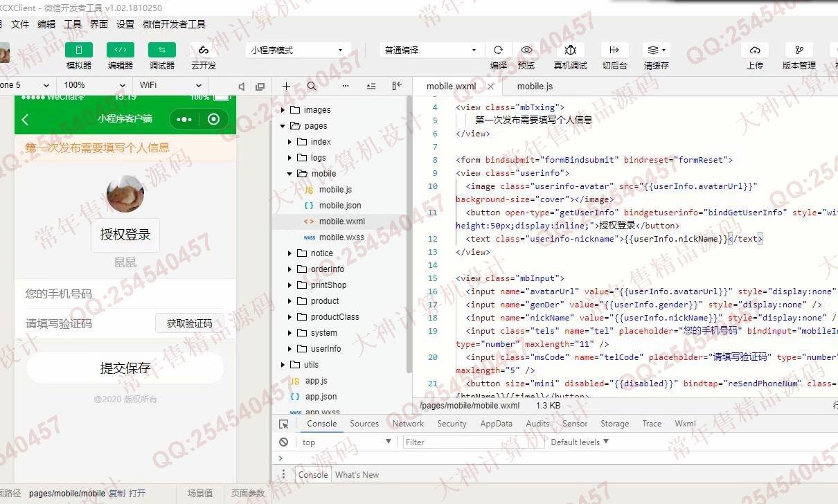Open cloud development (云开发)

(x=204, y=50)
